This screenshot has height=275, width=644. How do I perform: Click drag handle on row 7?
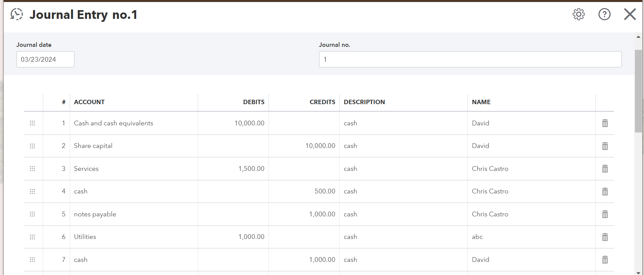(32, 260)
